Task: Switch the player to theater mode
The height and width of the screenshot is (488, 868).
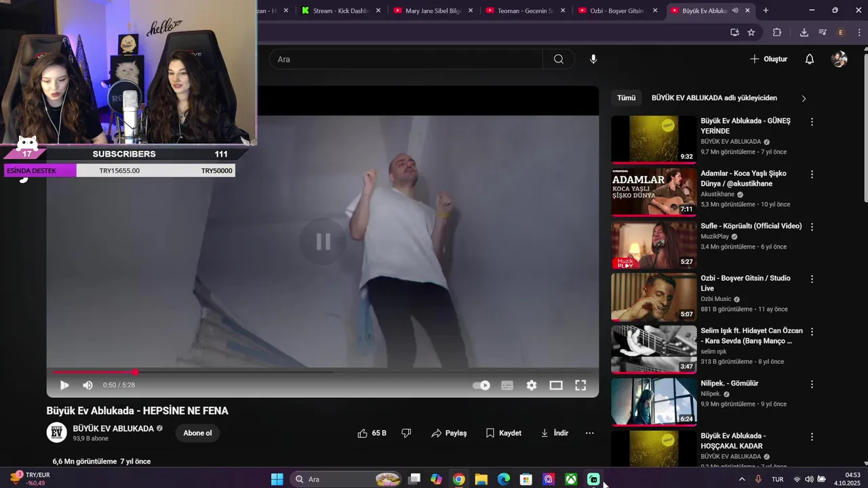Action: click(556, 385)
